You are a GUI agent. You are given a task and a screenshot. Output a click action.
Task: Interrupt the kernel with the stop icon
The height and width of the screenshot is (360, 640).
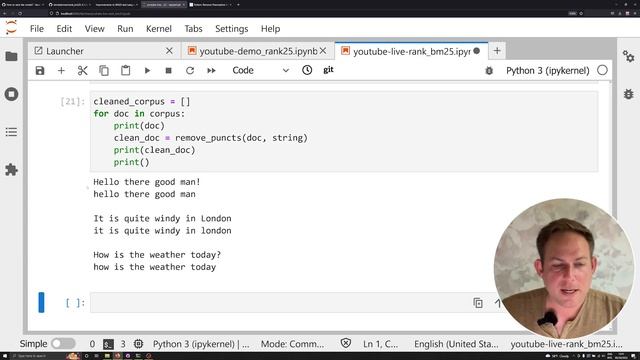[x=168, y=71]
